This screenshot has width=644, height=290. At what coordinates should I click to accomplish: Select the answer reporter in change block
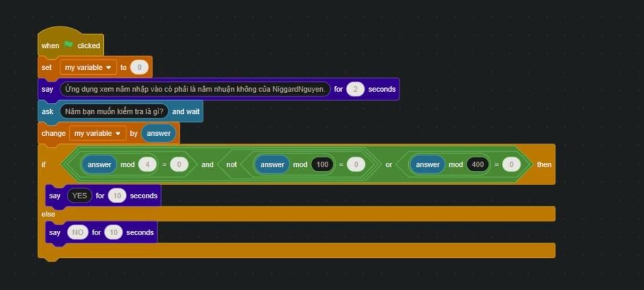coord(158,133)
